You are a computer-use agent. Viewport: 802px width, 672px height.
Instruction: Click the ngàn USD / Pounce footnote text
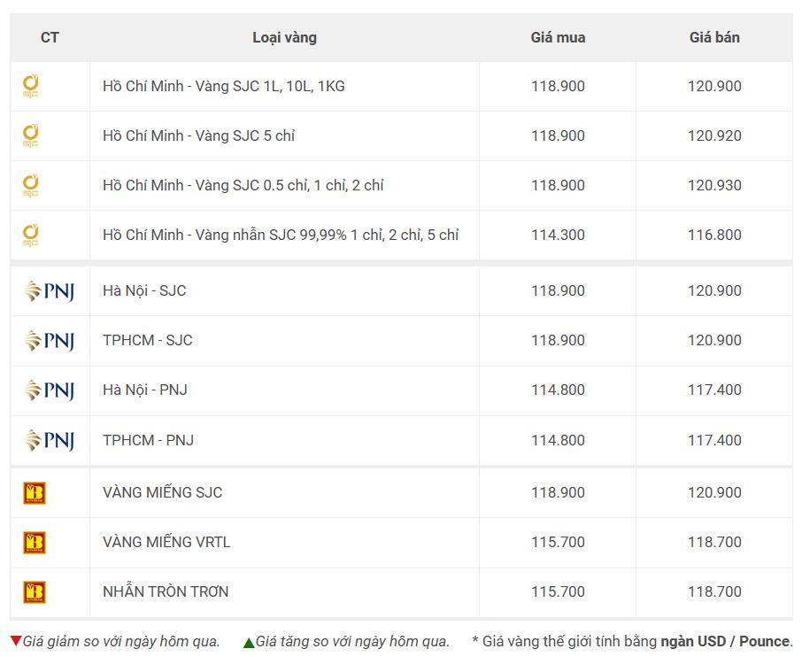[725, 641]
